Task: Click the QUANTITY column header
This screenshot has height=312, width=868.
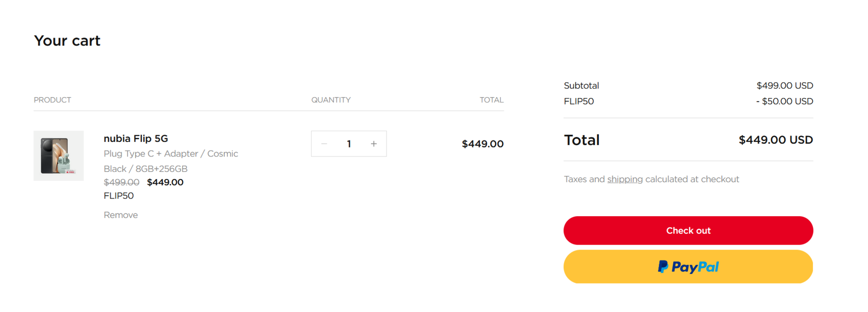Action: pyautogui.click(x=331, y=100)
